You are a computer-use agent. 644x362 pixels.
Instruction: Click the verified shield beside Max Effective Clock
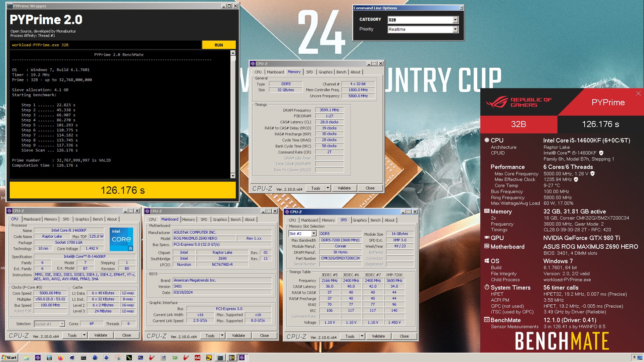(x=576, y=179)
